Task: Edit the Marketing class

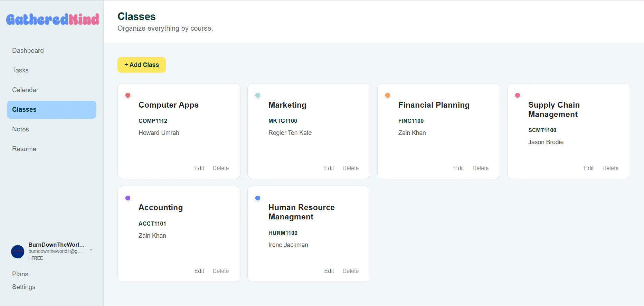Action: 329,168
